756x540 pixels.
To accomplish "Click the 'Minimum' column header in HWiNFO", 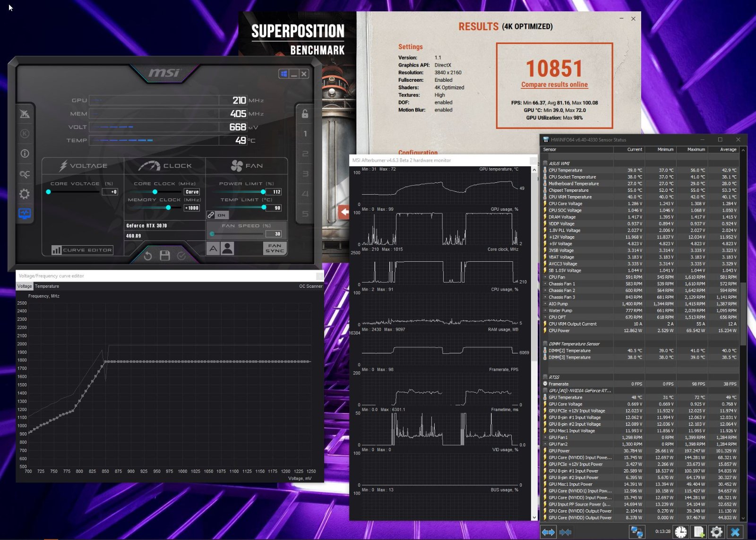I will 660,149.
